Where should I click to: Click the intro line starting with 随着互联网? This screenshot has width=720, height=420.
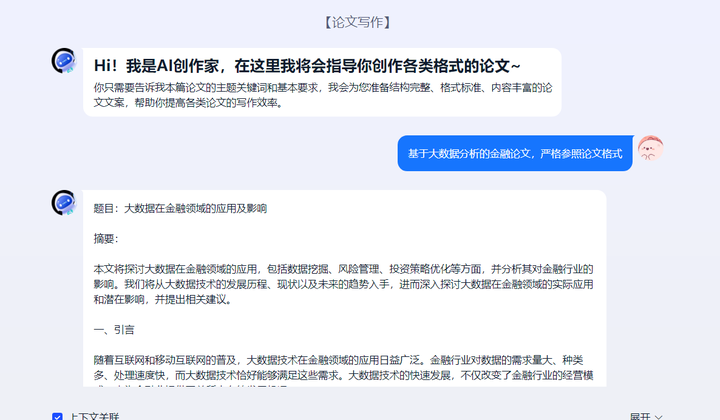343,359
